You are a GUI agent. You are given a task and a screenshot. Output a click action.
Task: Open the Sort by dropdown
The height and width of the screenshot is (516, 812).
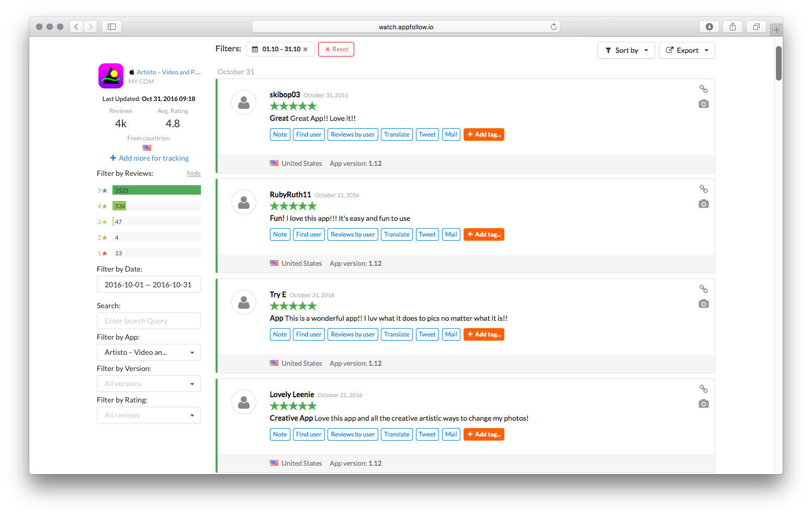click(626, 50)
